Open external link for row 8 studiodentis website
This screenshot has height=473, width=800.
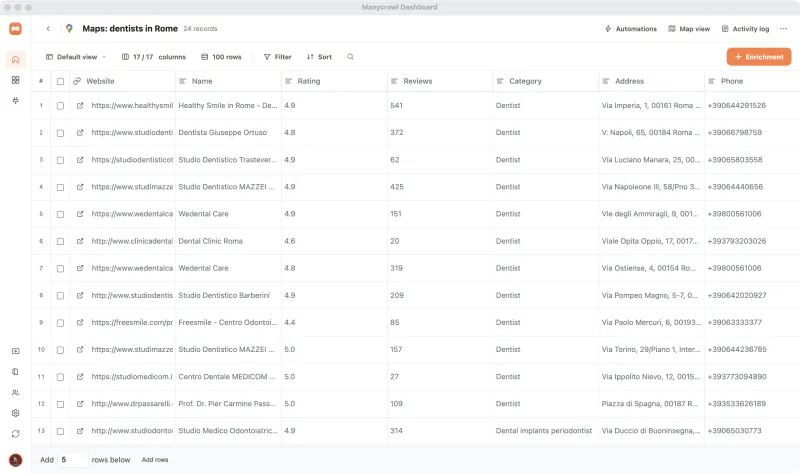pos(80,295)
